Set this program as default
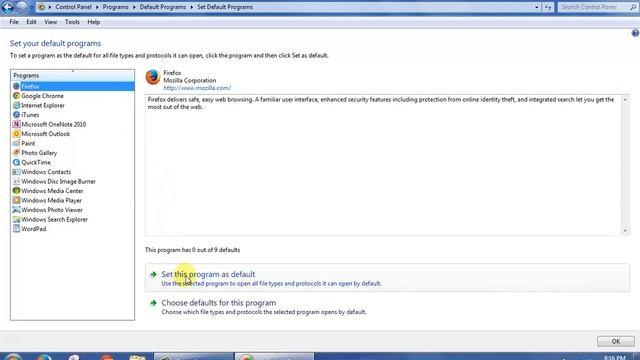Screen dimensions: 640x360 point(387,278)
